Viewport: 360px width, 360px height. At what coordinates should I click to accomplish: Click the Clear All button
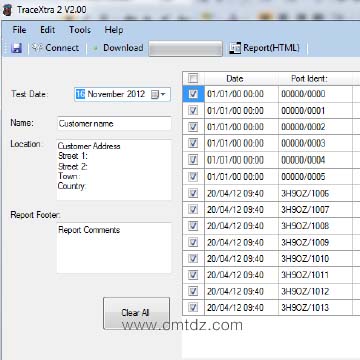[x=136, y=313]
